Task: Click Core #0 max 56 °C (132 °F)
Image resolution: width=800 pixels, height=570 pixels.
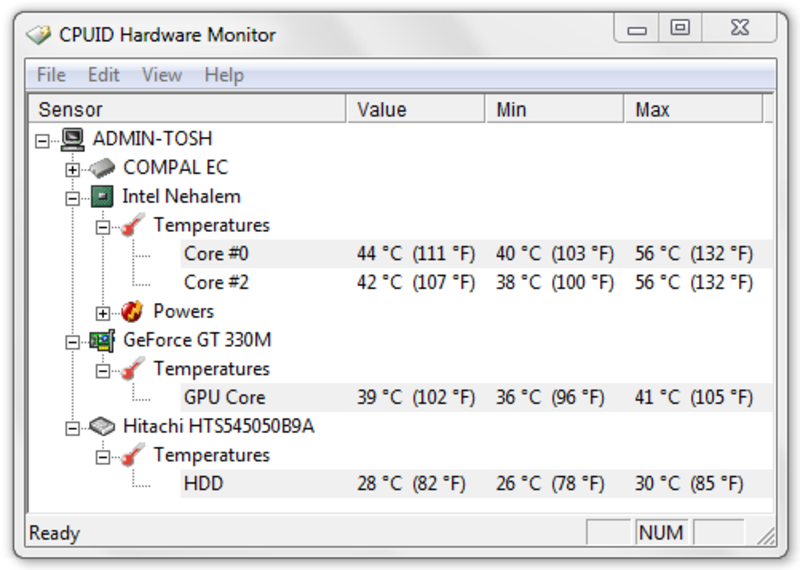Action: [694, 254]
